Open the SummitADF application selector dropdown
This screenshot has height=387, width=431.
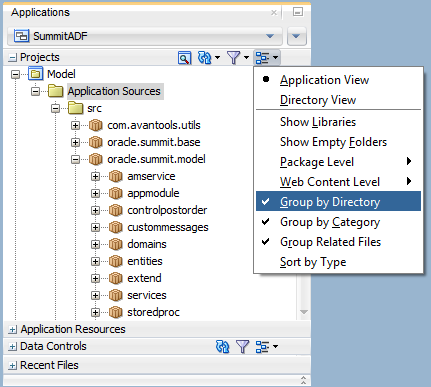click(x=270, y=36)
